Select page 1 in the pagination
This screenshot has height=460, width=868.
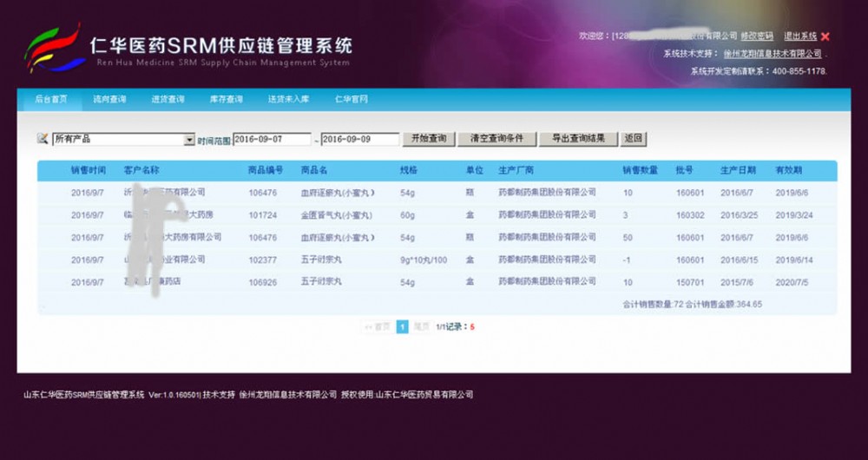[403, 327]
